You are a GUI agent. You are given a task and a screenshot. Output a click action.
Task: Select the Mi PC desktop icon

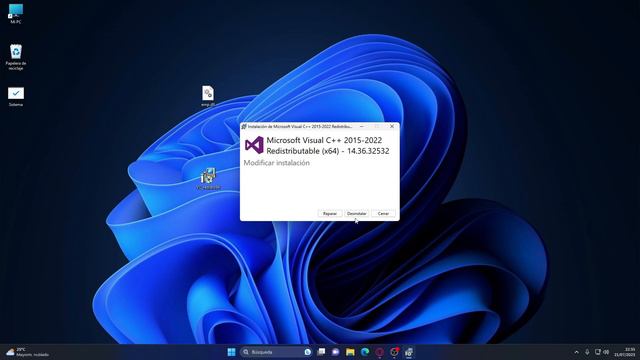[16, 13]
